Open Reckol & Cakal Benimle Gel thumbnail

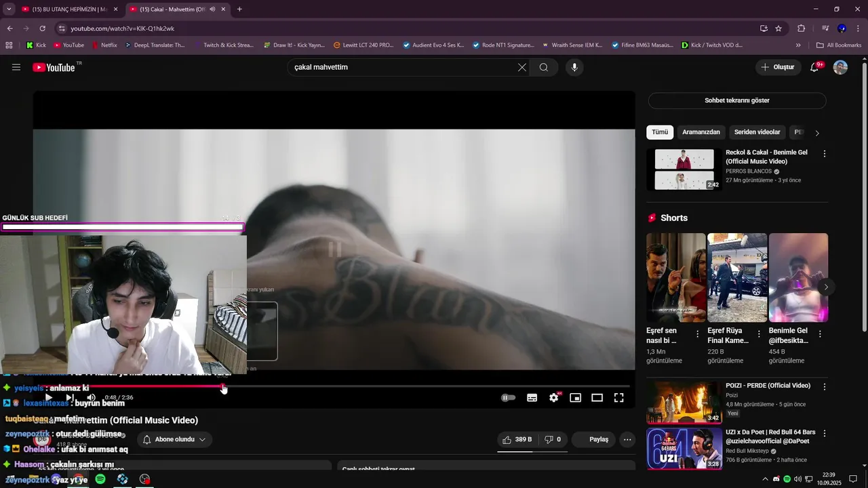coord(684,169)
